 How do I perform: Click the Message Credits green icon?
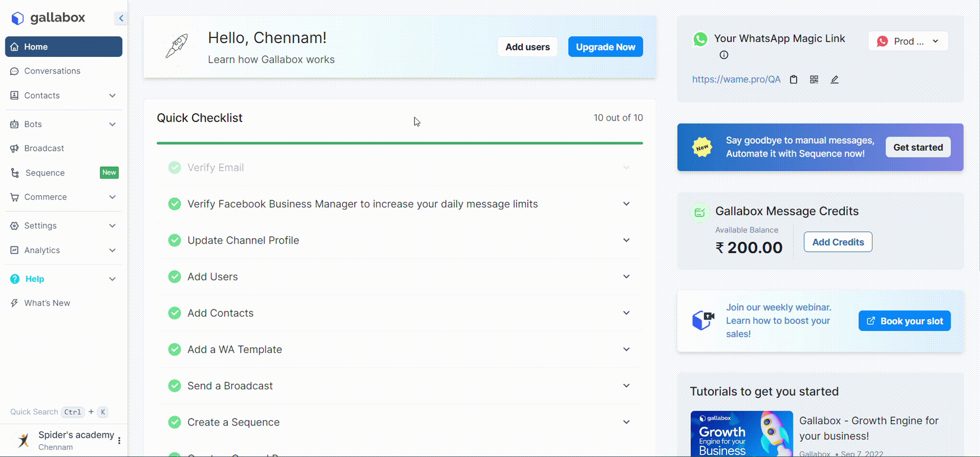click(x=700, y=212)
